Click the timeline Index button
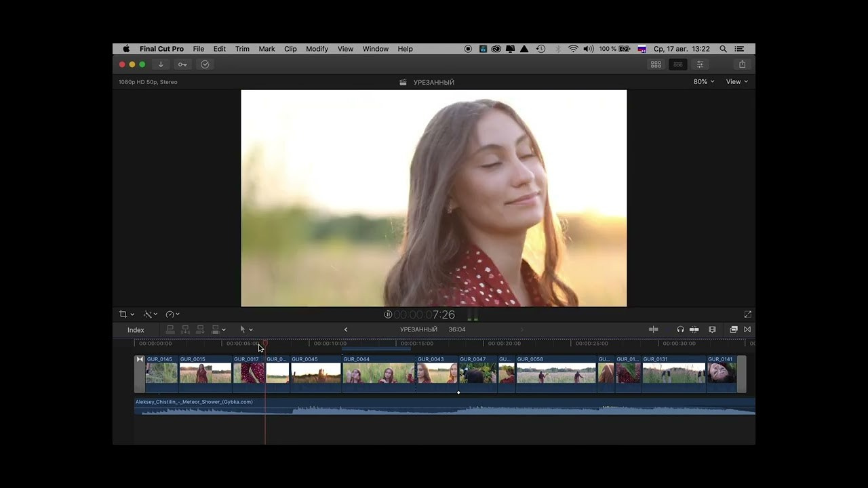Screen dimensions: 868x488 click(136, 330)
